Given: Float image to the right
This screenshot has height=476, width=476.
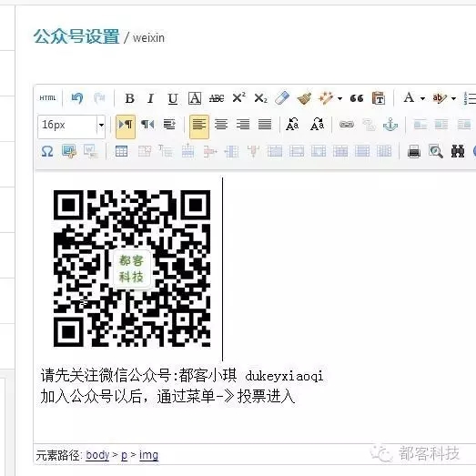Looking at the screenshot, I should pos(464,125).
